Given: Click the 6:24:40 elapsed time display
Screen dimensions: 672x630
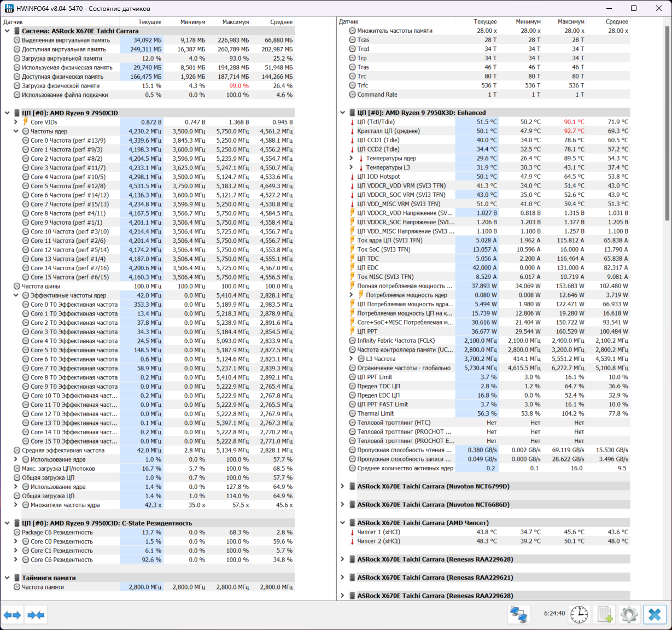Looking at the screenshot, I should [x=554, y=614].
